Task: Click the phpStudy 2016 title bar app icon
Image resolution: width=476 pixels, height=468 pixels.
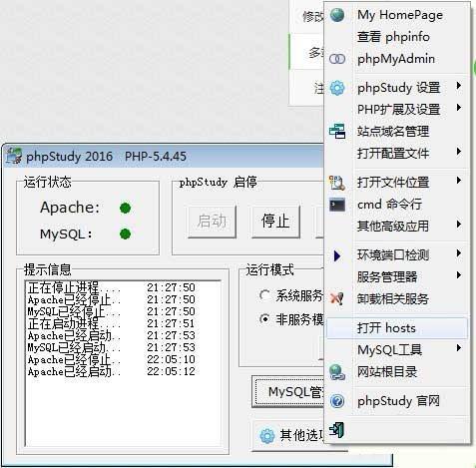Action: click(x=14, y=156)
